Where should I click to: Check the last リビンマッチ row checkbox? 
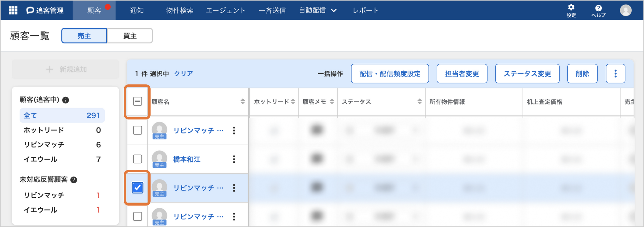[x=137, y=216]
